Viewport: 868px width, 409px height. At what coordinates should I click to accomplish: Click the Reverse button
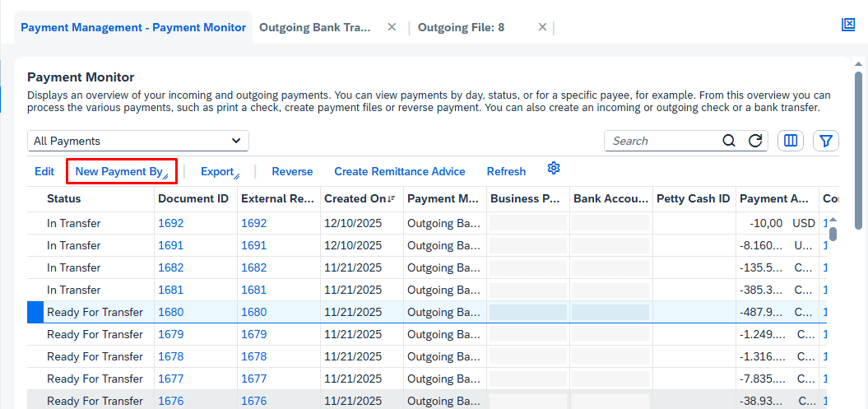pos(292,171)
